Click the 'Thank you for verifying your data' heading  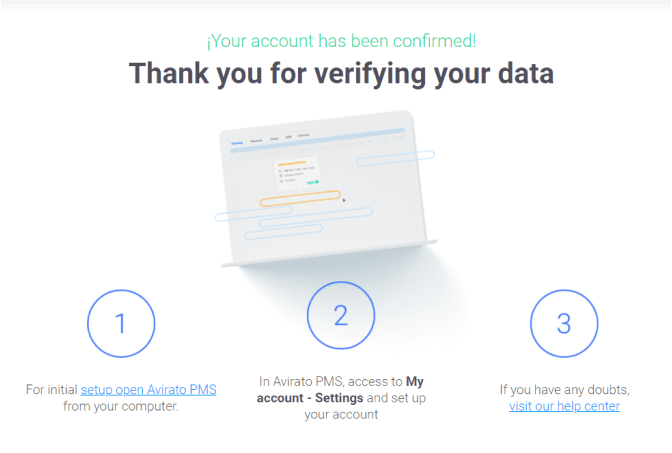(x=341, y=73)
